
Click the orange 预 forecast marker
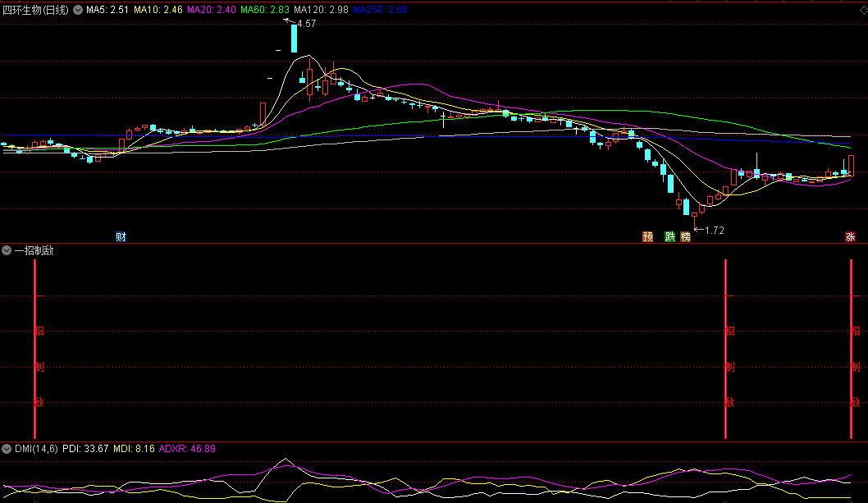coord(648,237)
